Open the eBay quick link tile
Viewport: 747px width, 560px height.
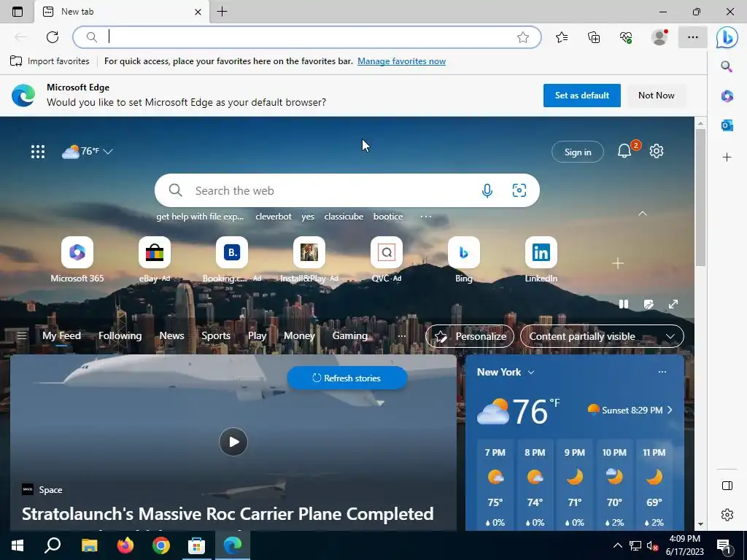[155, 260]
